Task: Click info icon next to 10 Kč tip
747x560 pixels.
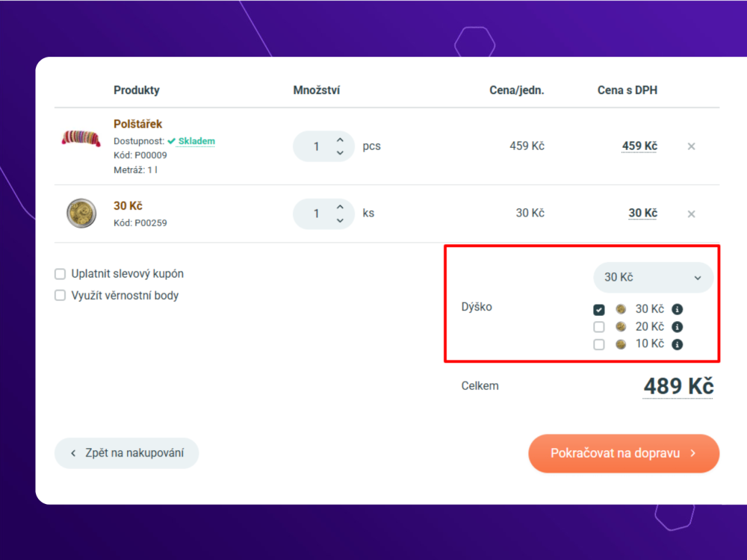Action: (x=677, y=344)
